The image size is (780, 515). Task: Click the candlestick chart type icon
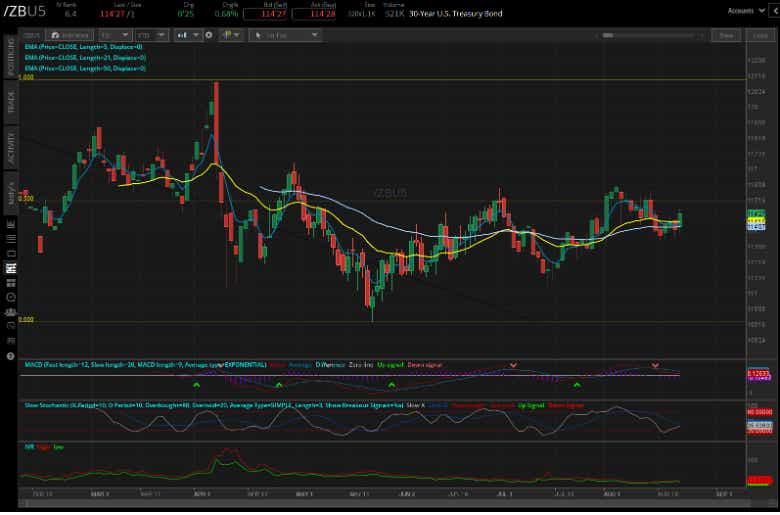[x=183, y=35]
